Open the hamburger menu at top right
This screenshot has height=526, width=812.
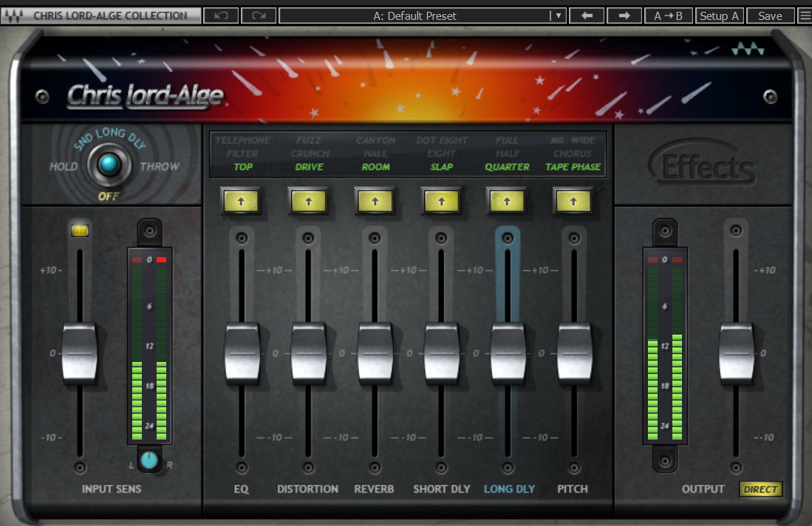[x=805, y=16]
